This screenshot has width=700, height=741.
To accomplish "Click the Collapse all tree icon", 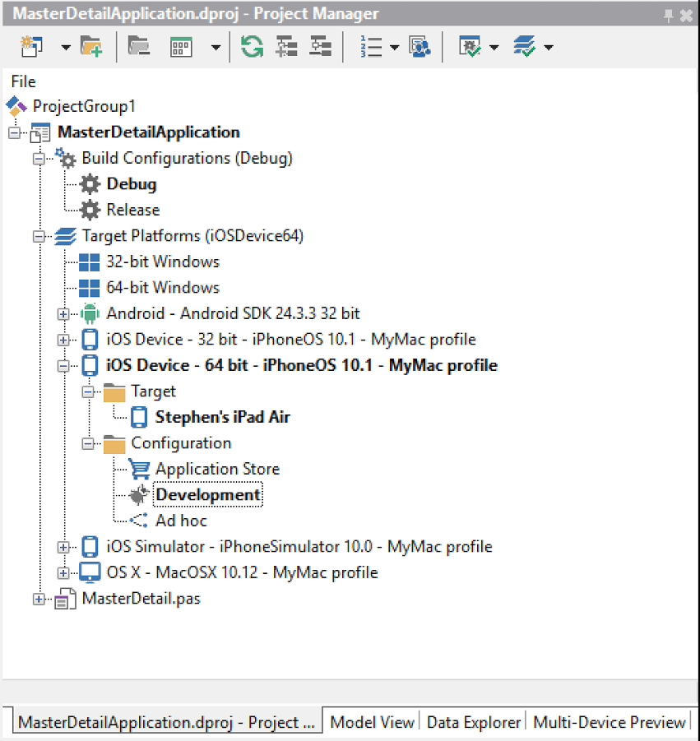I will (320, 47).
